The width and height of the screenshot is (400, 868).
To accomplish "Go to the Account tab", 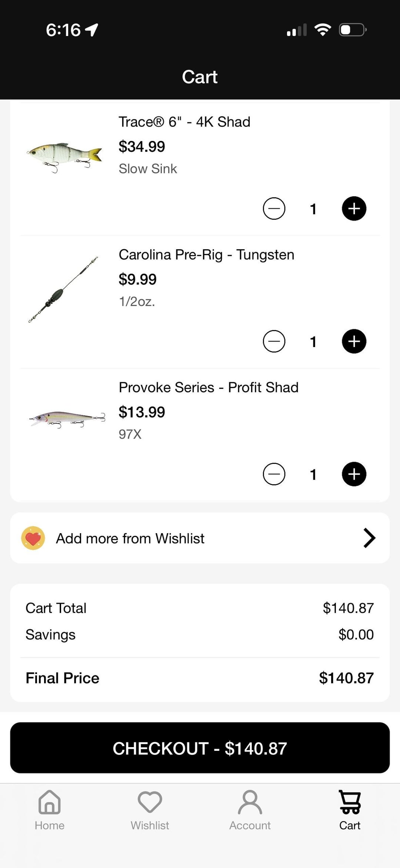I will pos(250,810).
